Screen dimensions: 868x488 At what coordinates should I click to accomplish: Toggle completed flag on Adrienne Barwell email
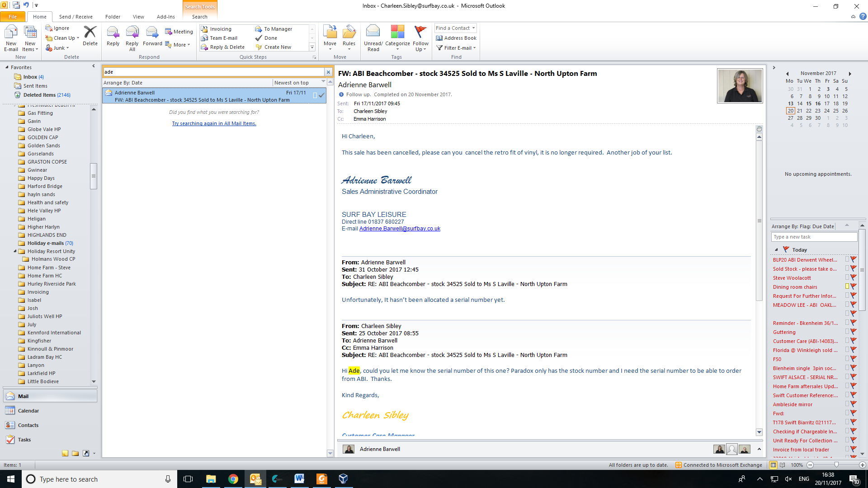click(321, 95)
